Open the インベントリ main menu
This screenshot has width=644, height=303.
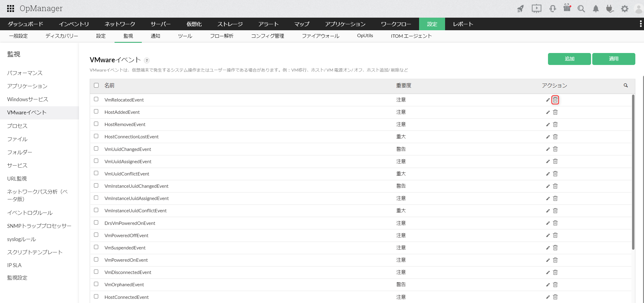click(74, 24)
